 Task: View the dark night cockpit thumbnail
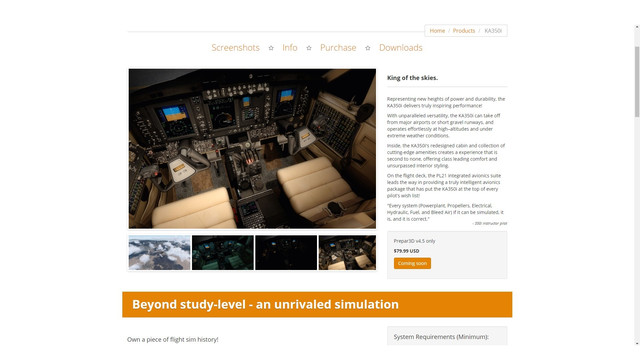pyautogui.click(x=286, y=252)
